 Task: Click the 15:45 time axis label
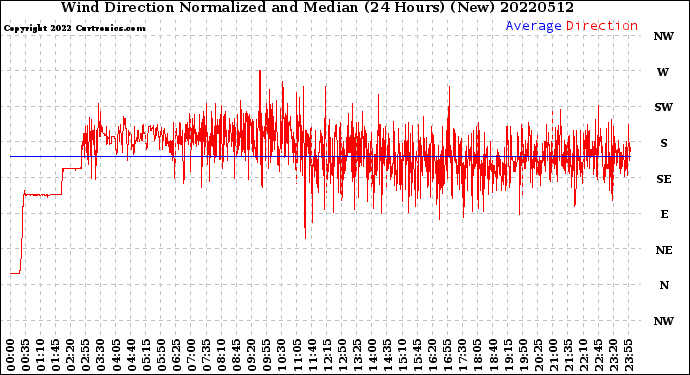(x=417, y=355)
